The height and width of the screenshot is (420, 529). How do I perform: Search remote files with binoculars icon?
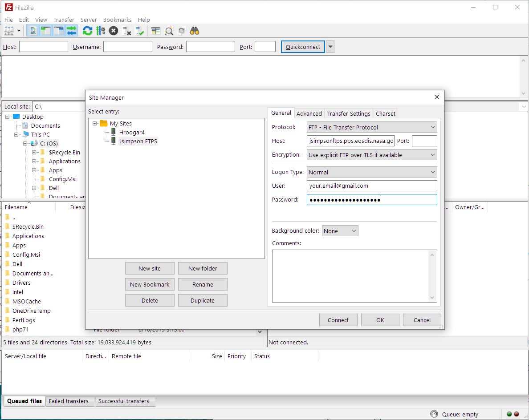pyautogui.click(x=195, y=31)
